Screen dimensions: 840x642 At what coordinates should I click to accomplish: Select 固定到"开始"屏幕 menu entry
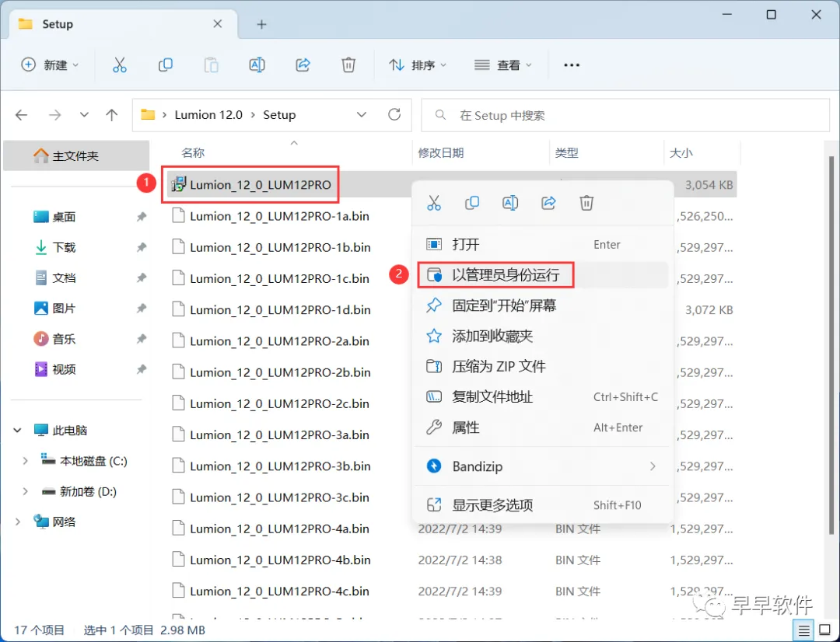click(x=542, y=305)
